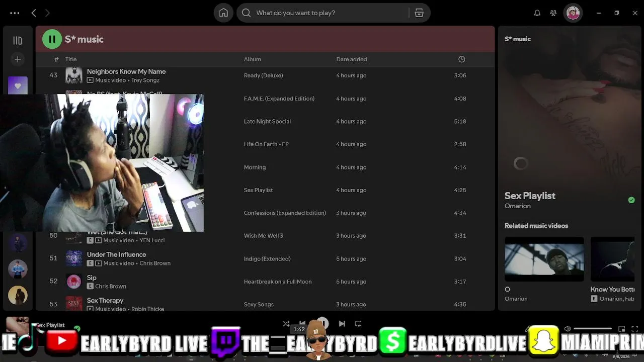644x362 pixels.
Task: Open the Liked Songs heart tile
Action: point(18,85)
